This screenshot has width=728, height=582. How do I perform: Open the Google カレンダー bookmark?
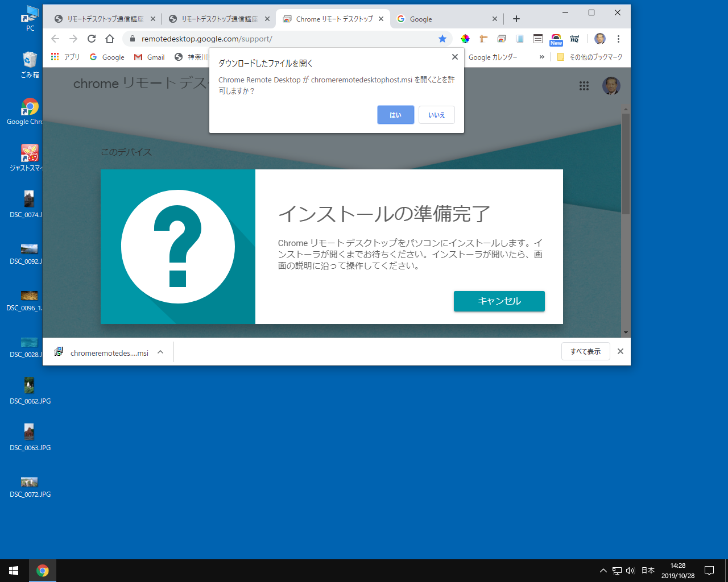[x=493, y=57]
